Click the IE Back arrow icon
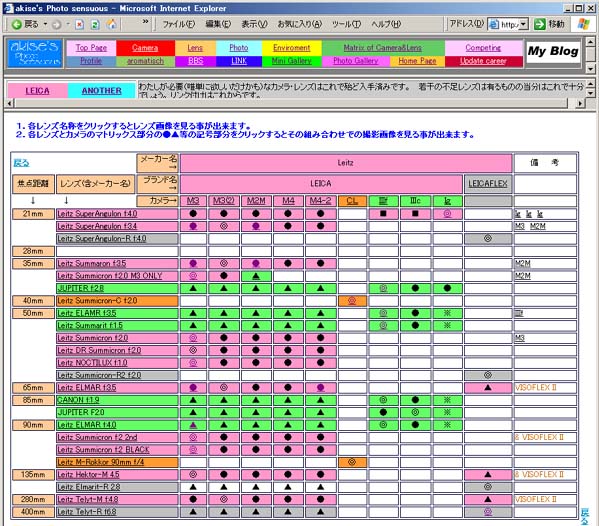This screenshot has width=599, height=526. [16, 24]
